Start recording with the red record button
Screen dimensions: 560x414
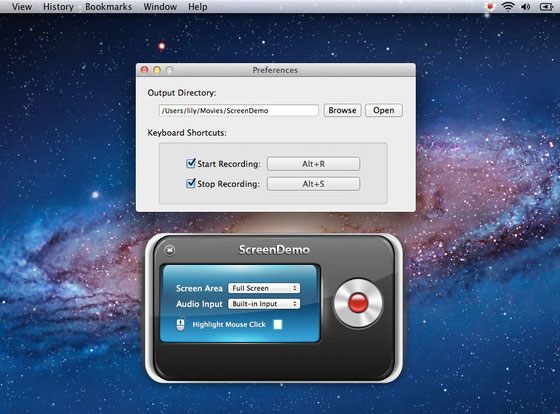[x=358, y=303]
